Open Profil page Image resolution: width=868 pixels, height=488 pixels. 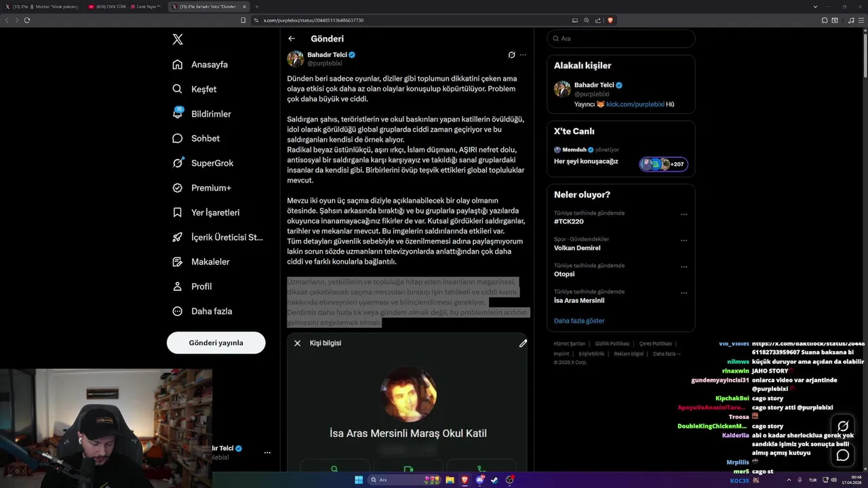pos(192,286)
